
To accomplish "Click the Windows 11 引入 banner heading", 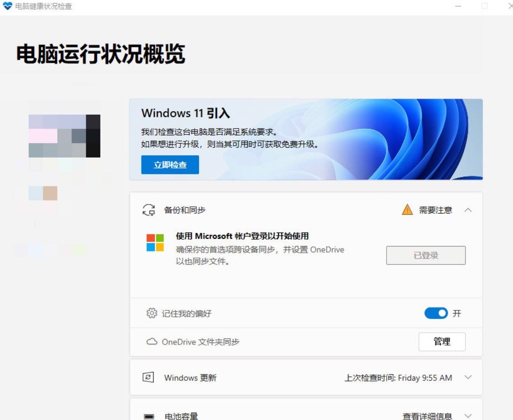I will (185, 113).
